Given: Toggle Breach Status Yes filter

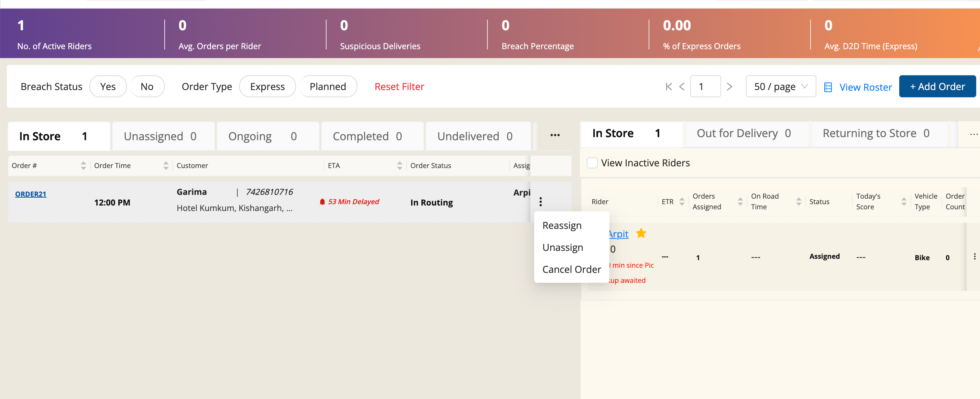Looking at the screenshot, I should pyautogui.click(x=108, y=87).
